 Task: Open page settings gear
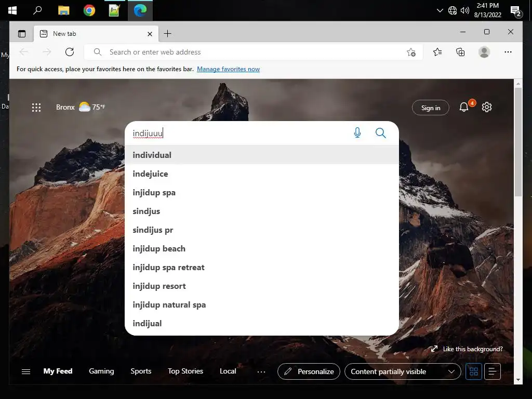(487, 107)
